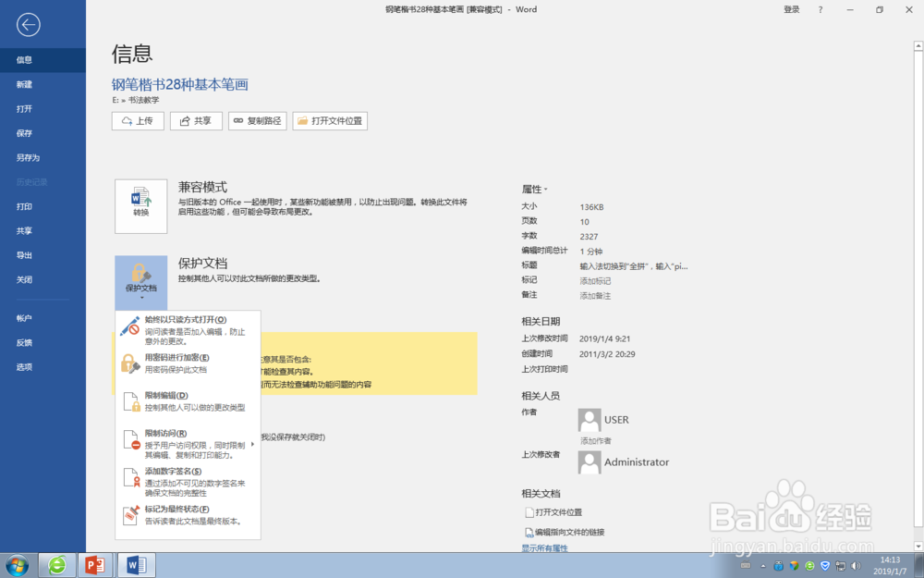
Task: Click the file size value 136KB
Action: pos(591,207)
